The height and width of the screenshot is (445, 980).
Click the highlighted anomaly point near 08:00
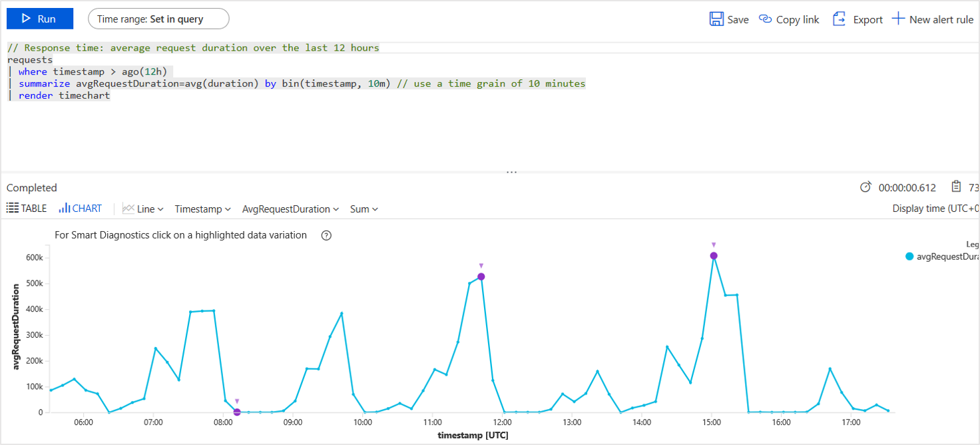[x=237, y=412]
